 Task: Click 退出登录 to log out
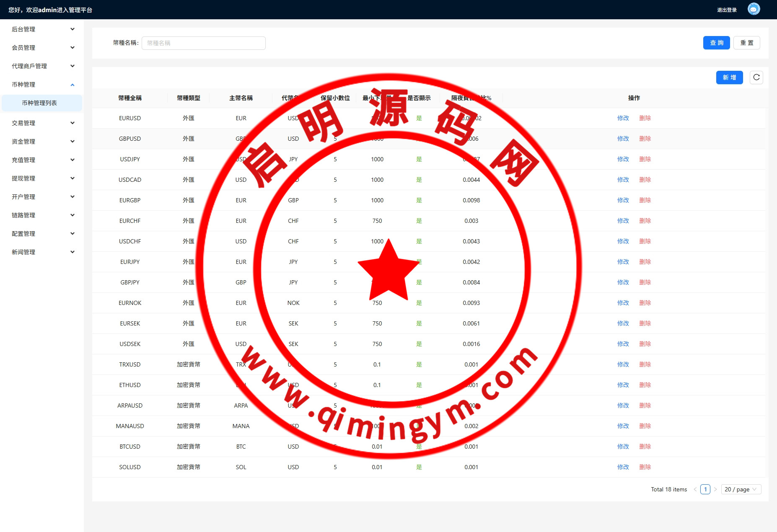tap(727, 10)
